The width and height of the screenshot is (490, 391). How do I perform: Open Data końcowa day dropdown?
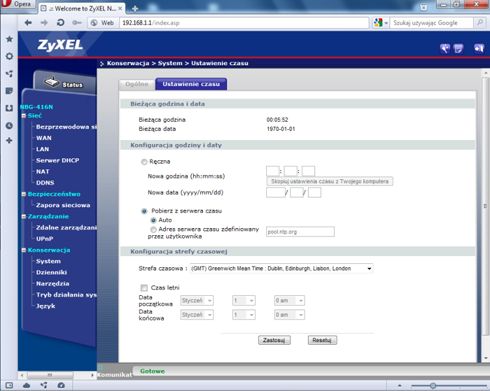[x=244, y=315]
